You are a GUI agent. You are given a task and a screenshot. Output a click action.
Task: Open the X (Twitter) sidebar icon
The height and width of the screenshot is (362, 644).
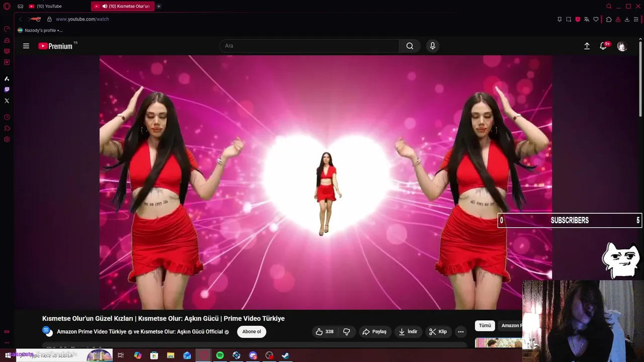tap(7, 101)
